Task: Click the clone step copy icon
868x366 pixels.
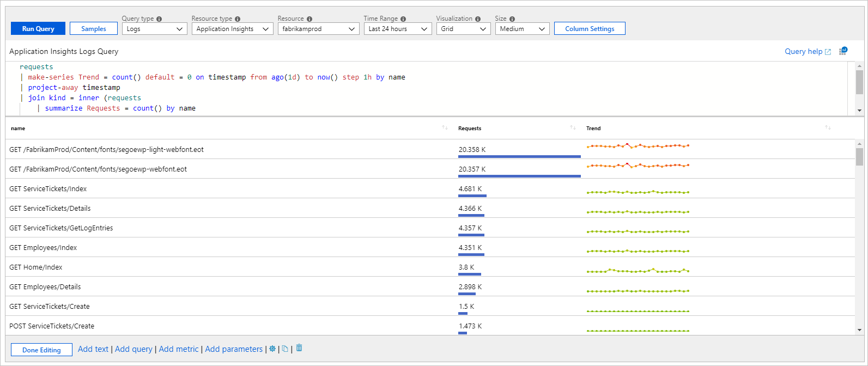Action: (285, 349)
